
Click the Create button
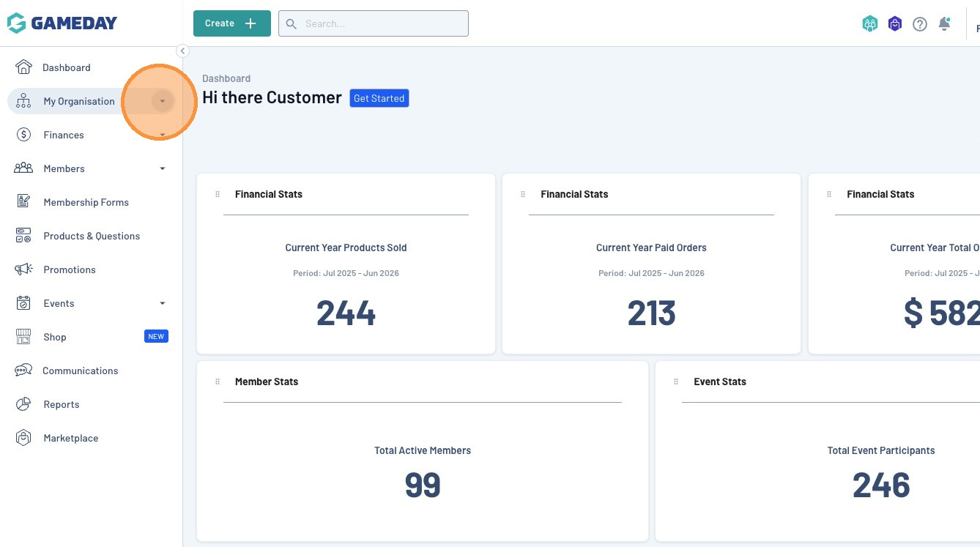point(232,23)
